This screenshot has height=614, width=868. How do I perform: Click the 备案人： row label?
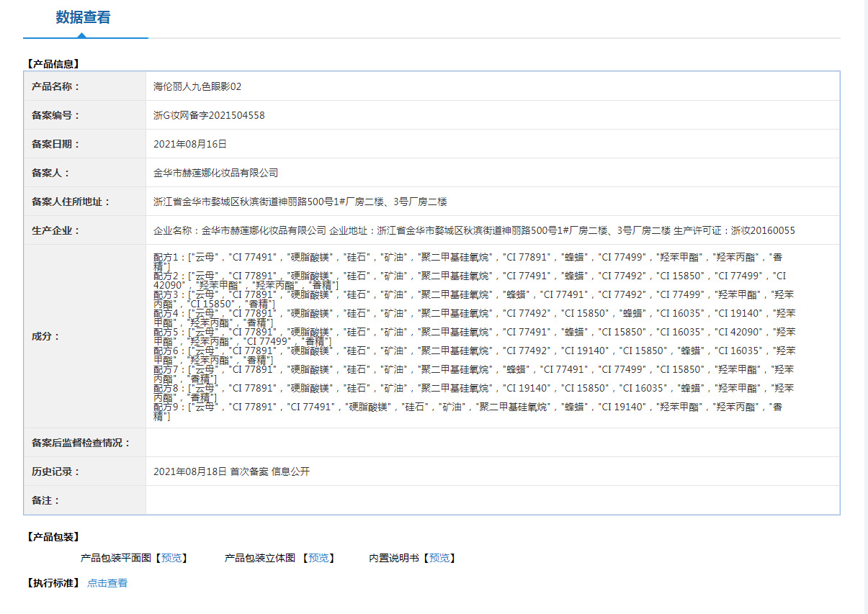coord(51,173)
